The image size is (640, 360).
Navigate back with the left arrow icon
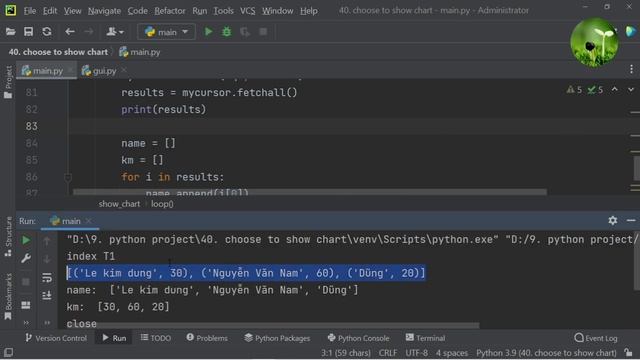(70, 31)
